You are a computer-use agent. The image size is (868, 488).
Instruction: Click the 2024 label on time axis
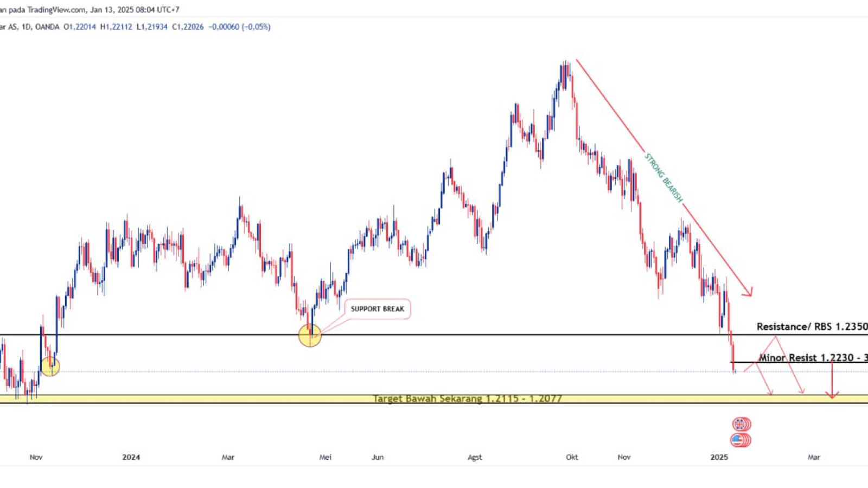(x=131, y=457)
